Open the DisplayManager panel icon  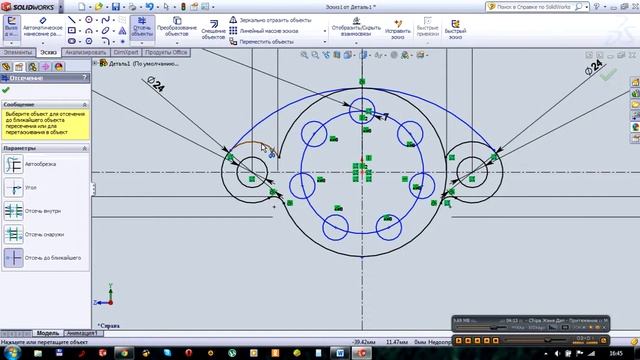[59, 67]
